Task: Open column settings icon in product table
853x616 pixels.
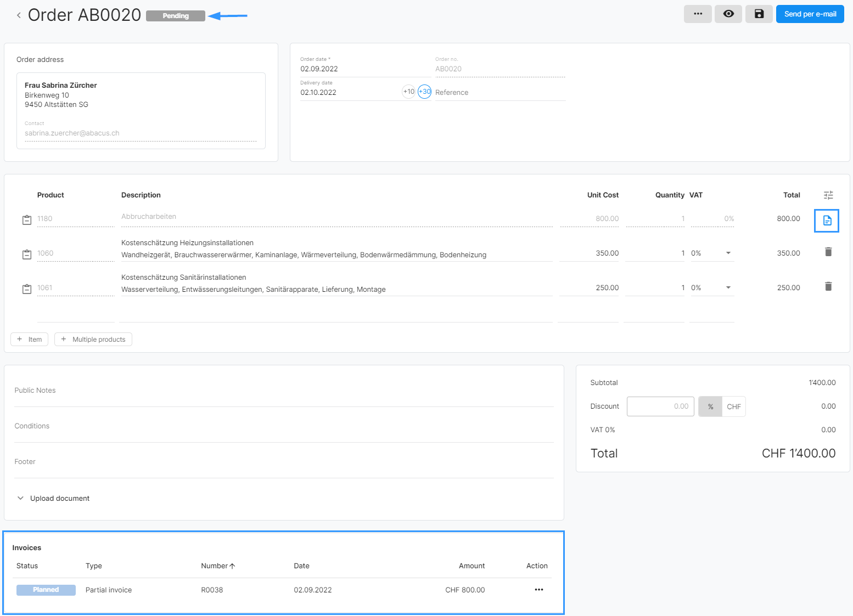Action: [x=828, y=195]
